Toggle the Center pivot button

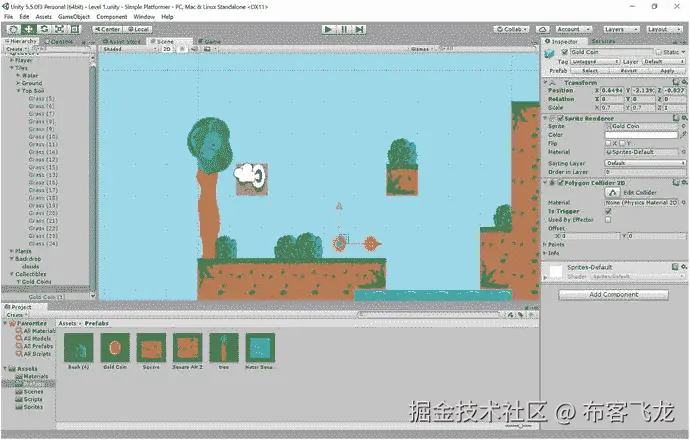(x=107, y=29)
